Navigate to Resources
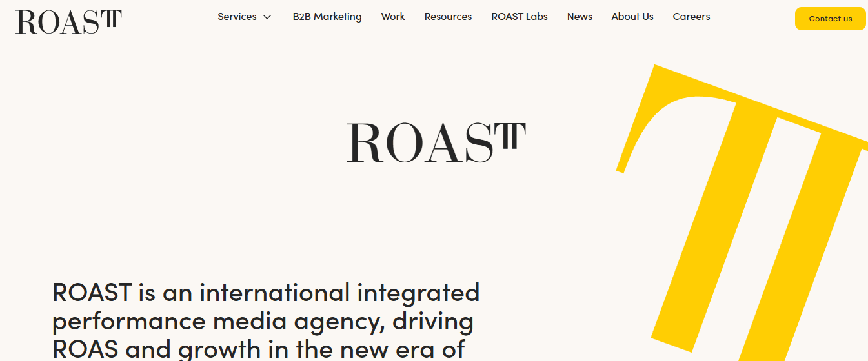Image resolution: width=868 pixels, height=361 pixels. point(448,17)
